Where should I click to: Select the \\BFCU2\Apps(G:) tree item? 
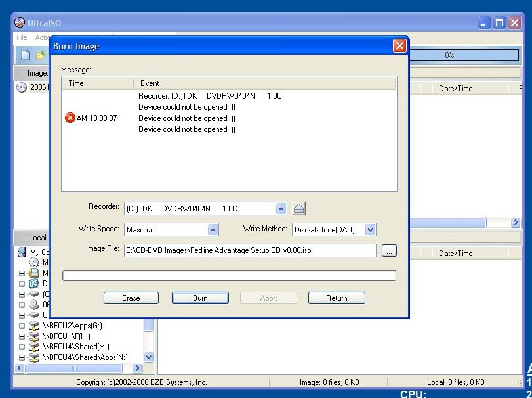(x=73, y=326)
